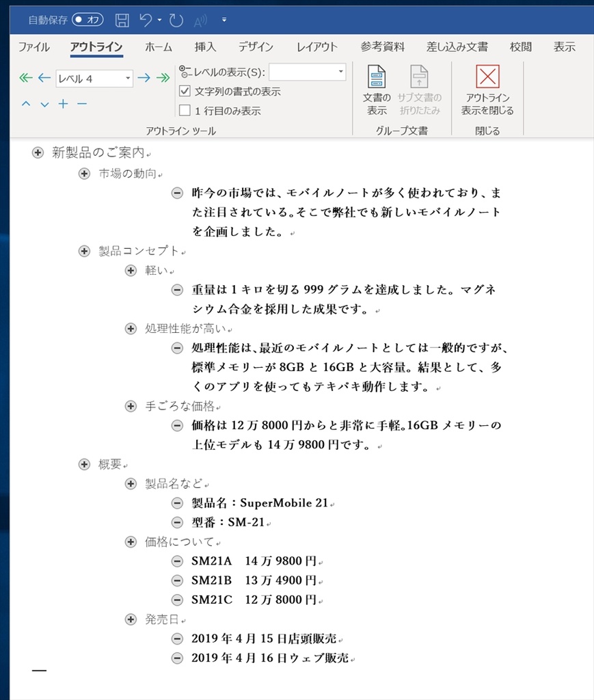Click plus marker beside 新製品のご案内
The width and height of the screenshot is (594, 700).
38,152
